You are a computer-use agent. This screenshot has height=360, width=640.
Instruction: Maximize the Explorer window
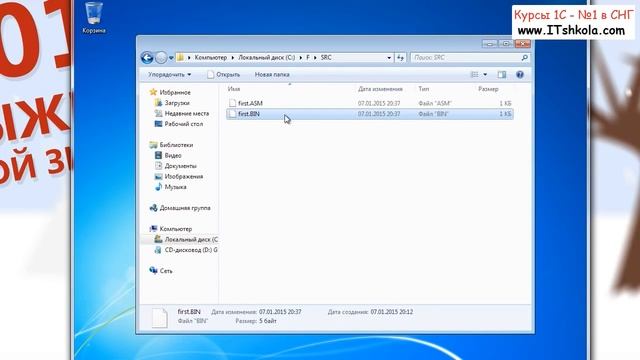506,43
